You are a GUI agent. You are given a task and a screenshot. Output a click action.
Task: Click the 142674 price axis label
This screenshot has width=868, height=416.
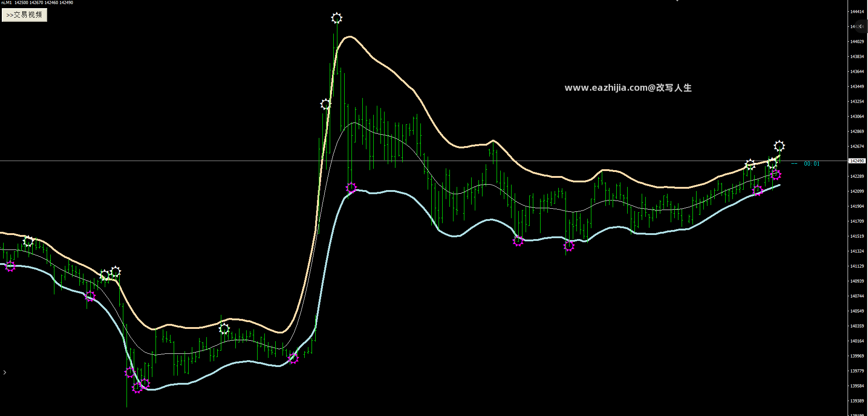pos(857,146)
